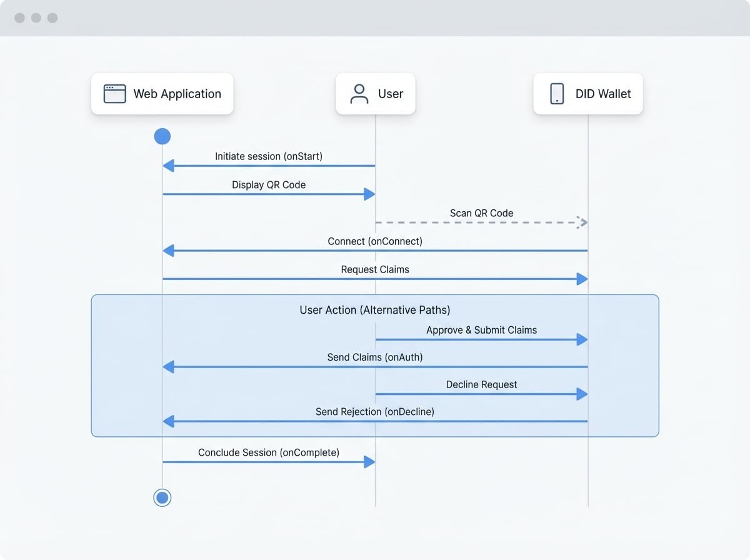
Task: Click the Decline Request message label
Action: (x=481, y=385)
